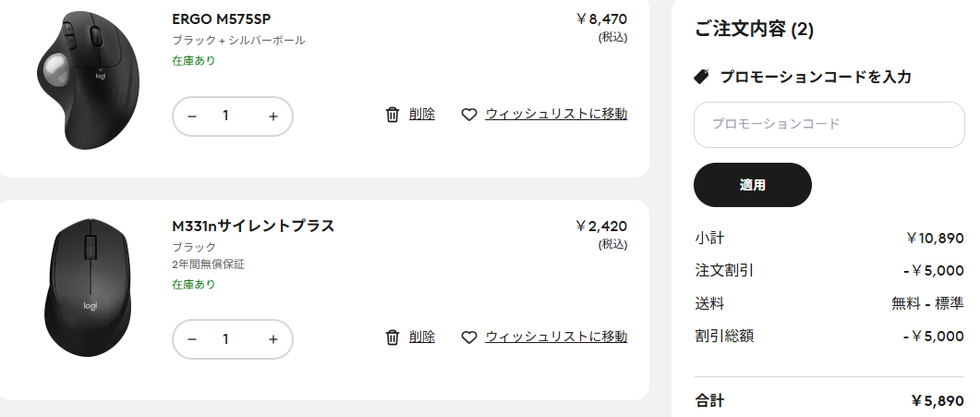
Task: Decrease ERGO M575SP quantity with minus
Action: (192, 117)
